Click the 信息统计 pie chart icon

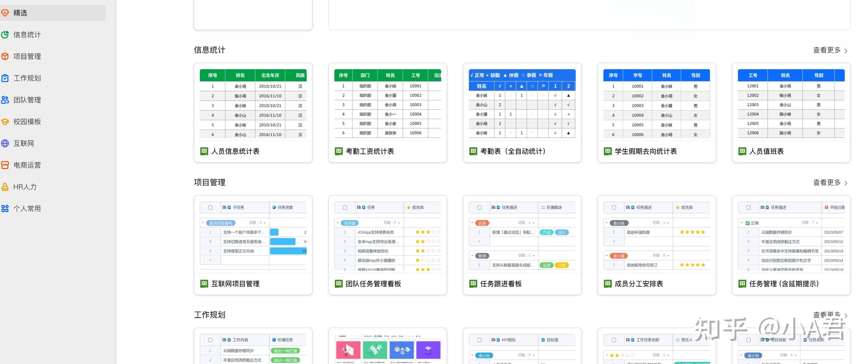(5, 35)
